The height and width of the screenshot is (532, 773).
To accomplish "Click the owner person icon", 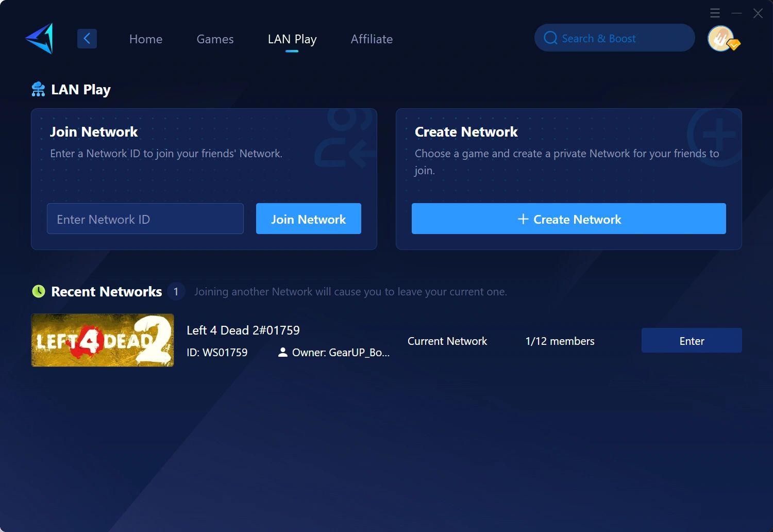I will coord(282,352).
